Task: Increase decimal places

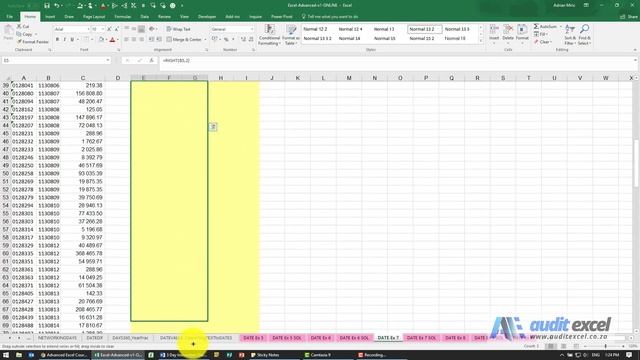Action: [243, 40]
